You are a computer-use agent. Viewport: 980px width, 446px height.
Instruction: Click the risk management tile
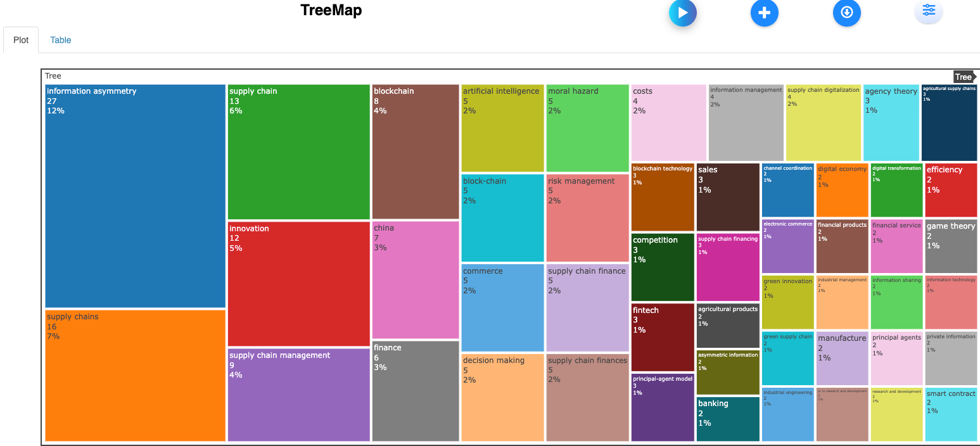point(587,218)
